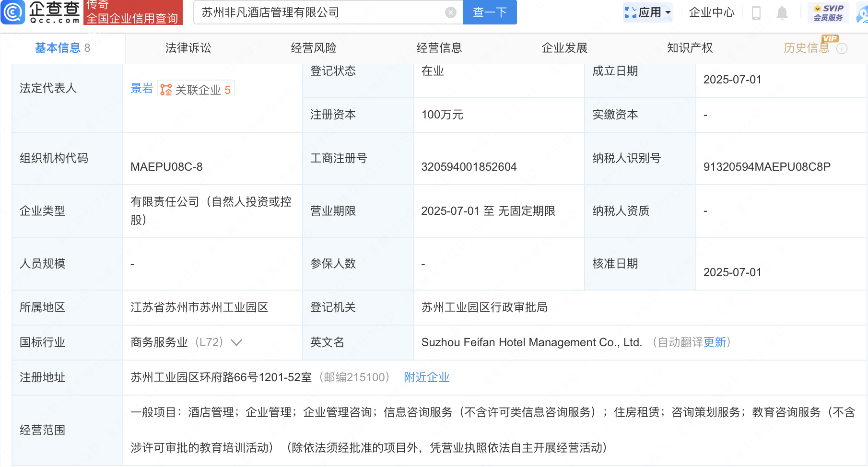Switch to the 基本信息 tab

tap(62, 48)
